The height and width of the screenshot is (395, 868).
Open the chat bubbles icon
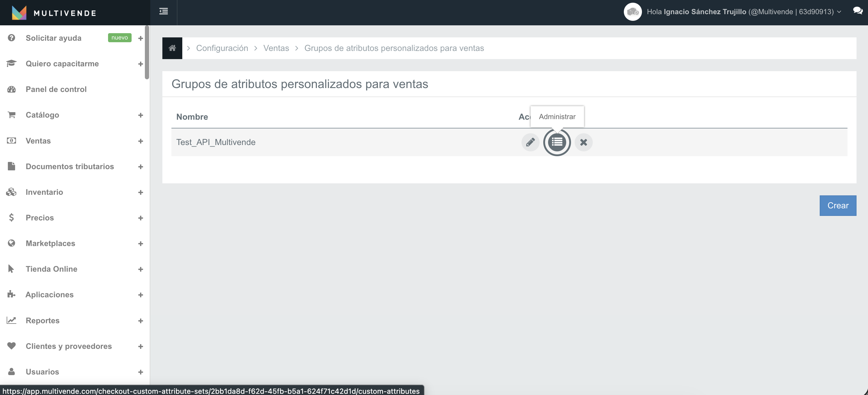(857, 11)
